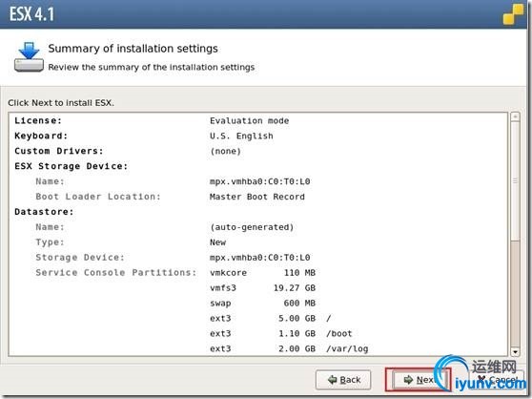Screen dimensions: 532x399
Task: Click the 'vmkcore 110 MB' partition row
Action: [x=262, y=273]
